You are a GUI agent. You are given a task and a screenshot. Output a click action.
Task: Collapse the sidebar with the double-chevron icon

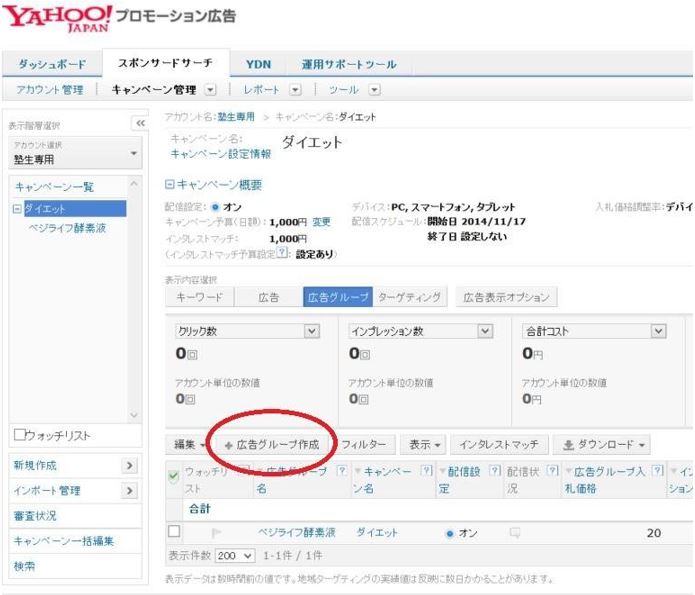pos(140,123)
